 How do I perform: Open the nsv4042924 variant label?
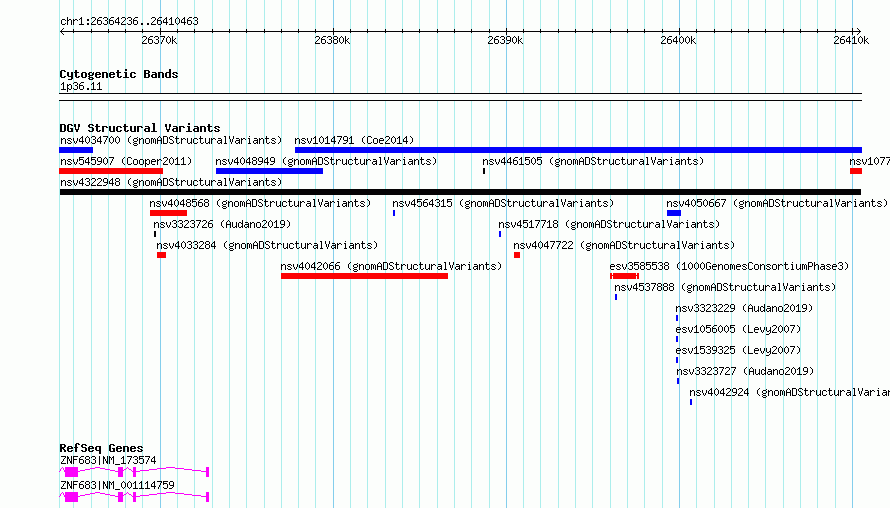(x=790, y=392)
